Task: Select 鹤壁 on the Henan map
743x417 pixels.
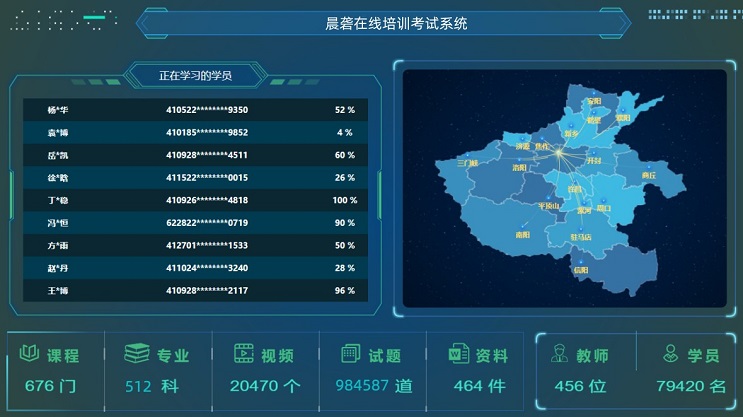Action: (x=594, y=120)
